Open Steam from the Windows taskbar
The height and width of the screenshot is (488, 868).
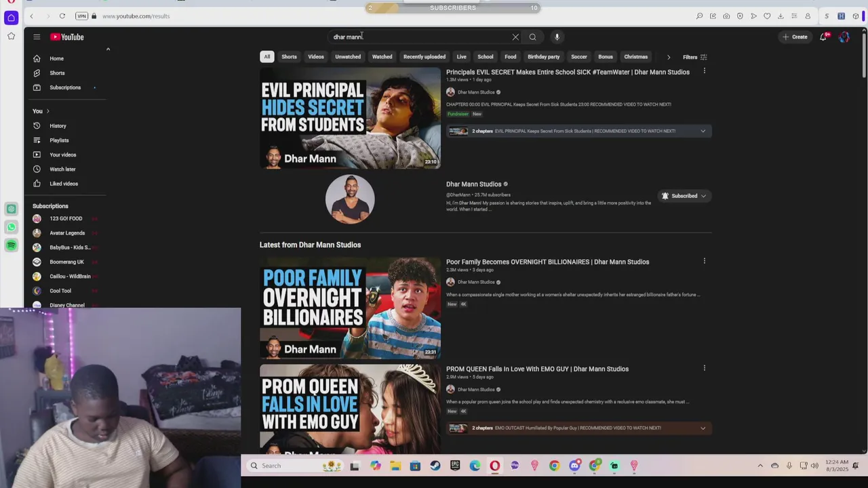pos(435,466)
